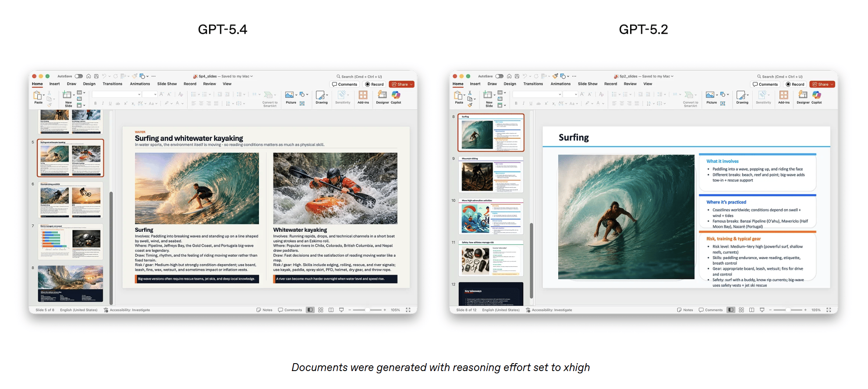The height and width of the screenshot is (389, 868).
Task: Select slide 9 Mountain biking thumbnail in 5p2_slides
Action: 491,174
